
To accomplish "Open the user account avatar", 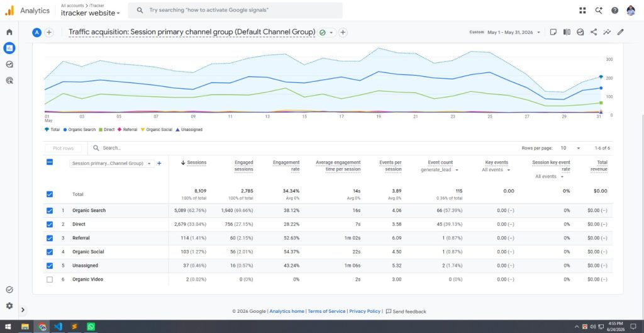I will 631,11.
